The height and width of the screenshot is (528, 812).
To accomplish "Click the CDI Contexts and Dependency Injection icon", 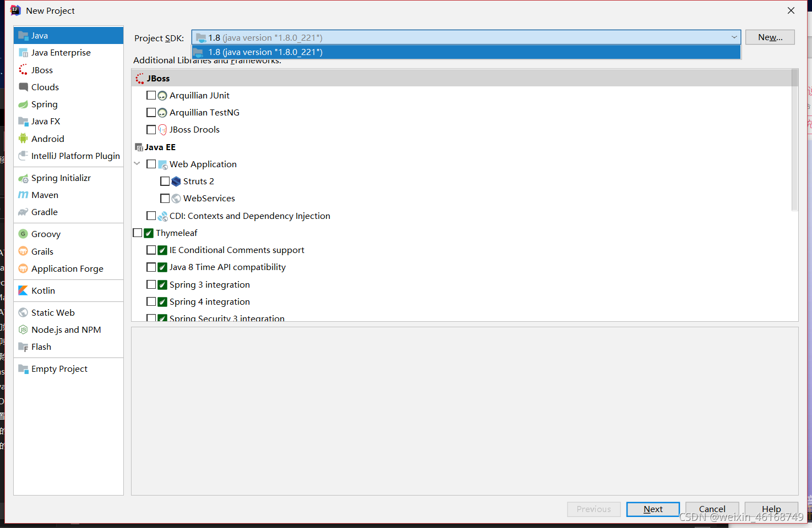I will click(x=162, y=216).
